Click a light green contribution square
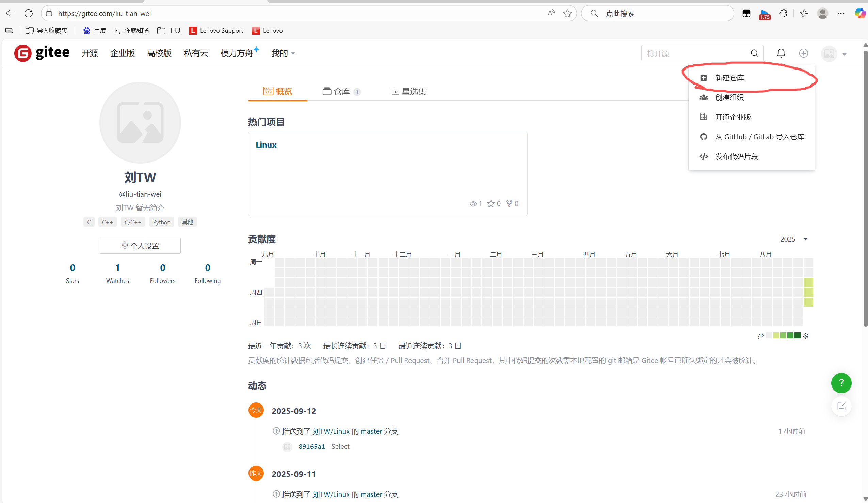868x503 pixels. point(808,292)
